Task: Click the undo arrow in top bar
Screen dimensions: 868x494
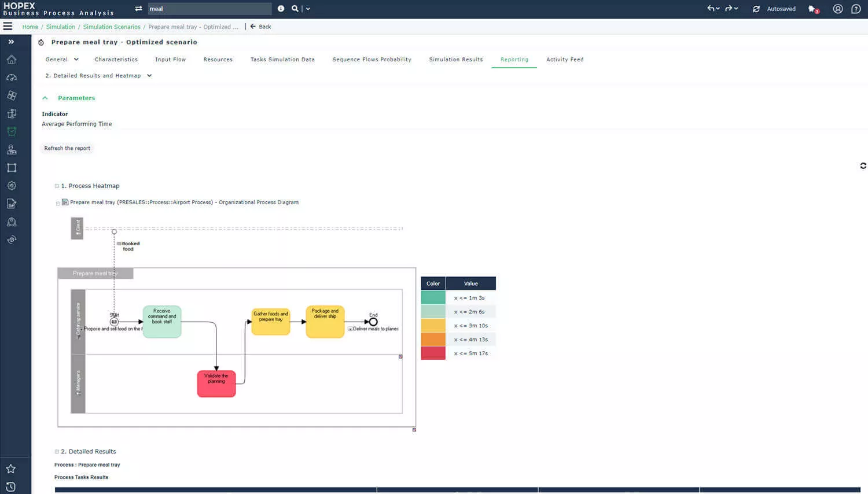Action: pos(711,9)
